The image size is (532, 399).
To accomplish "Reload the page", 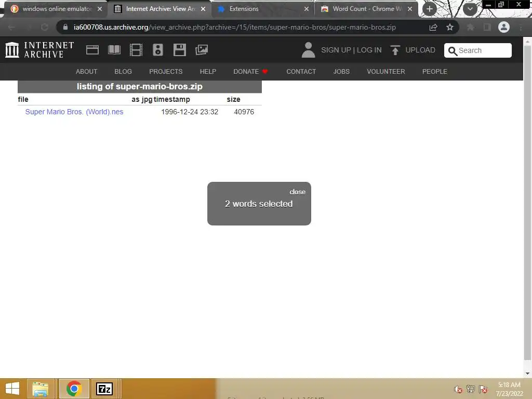I will 45,27.
